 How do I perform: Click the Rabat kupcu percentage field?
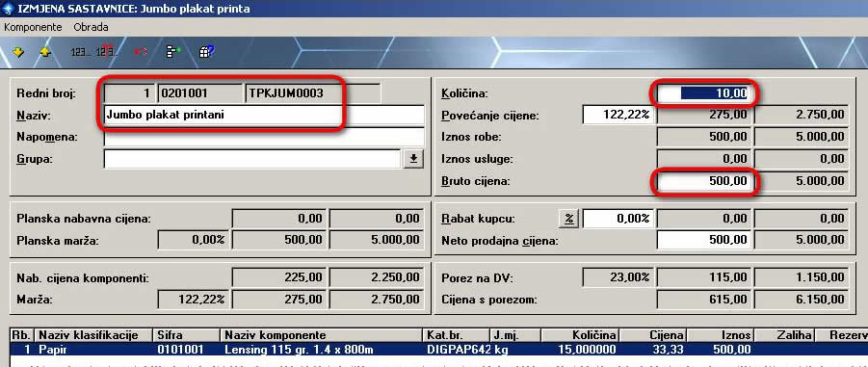tap(619, 219)
